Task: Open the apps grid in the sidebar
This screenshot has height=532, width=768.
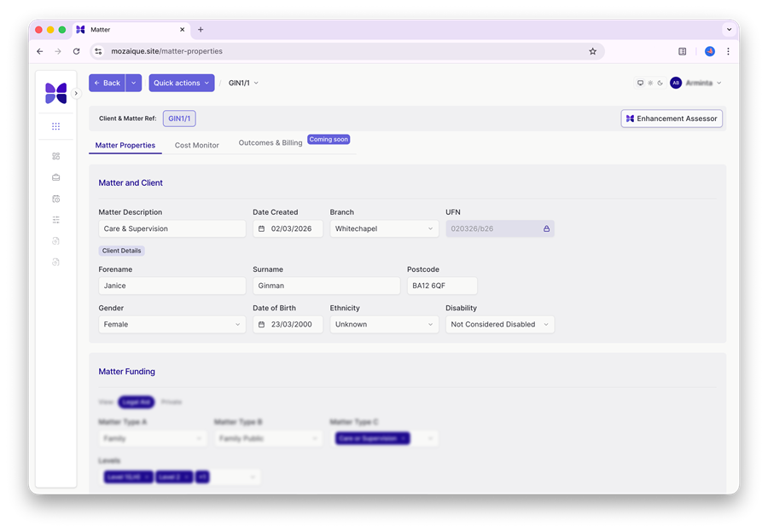Action: point(56,126)
